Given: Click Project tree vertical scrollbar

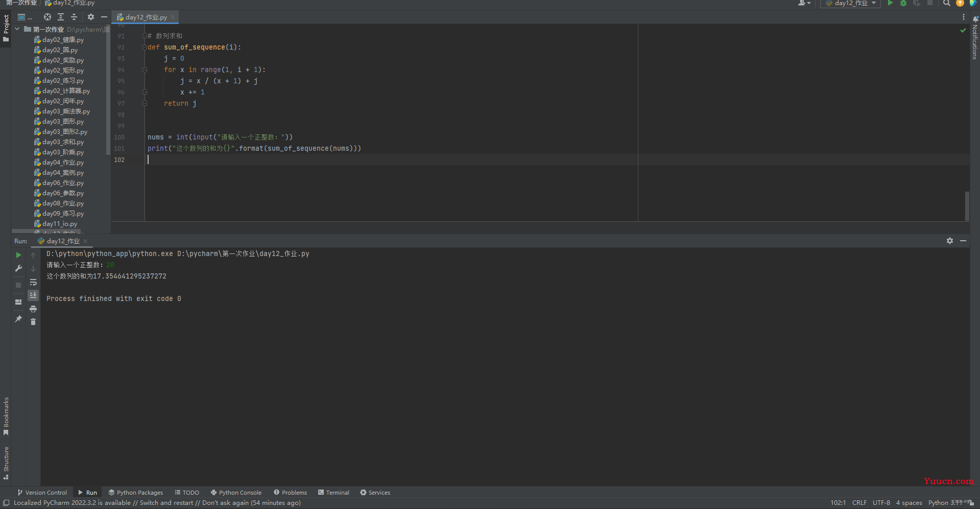Looking at the screenshot, I should [108, 90].
